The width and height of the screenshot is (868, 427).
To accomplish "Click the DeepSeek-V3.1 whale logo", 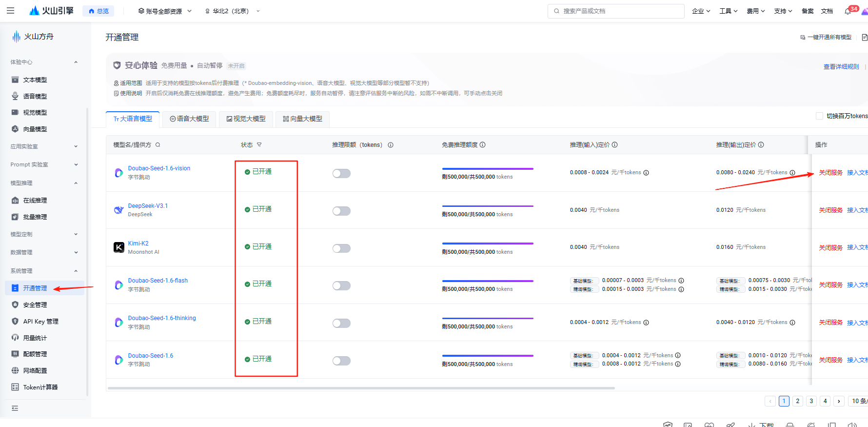I will 119,210.
